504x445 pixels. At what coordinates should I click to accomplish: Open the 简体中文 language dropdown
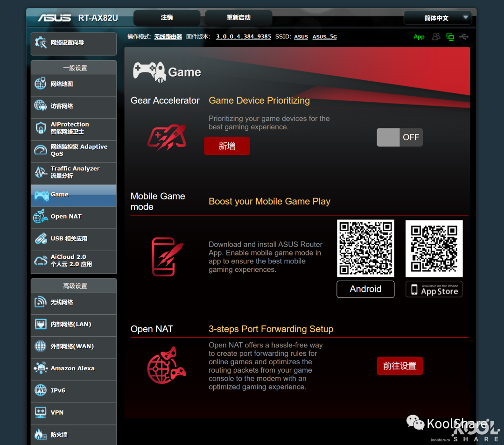point(437,18)
